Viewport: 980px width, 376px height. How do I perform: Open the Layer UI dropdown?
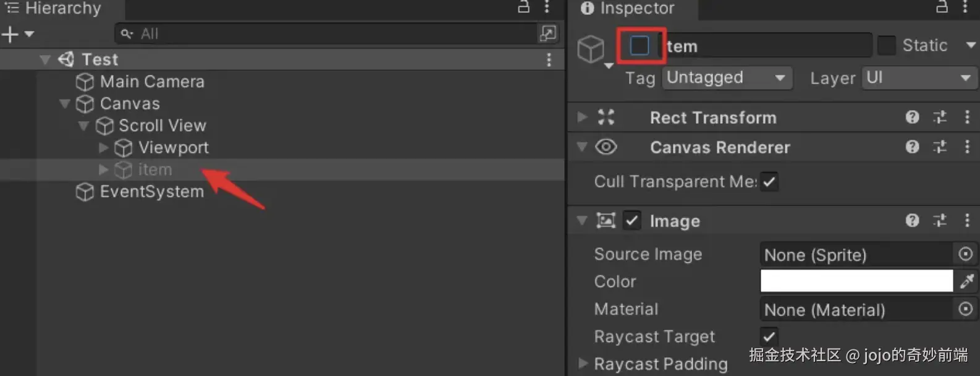[918, 78]
